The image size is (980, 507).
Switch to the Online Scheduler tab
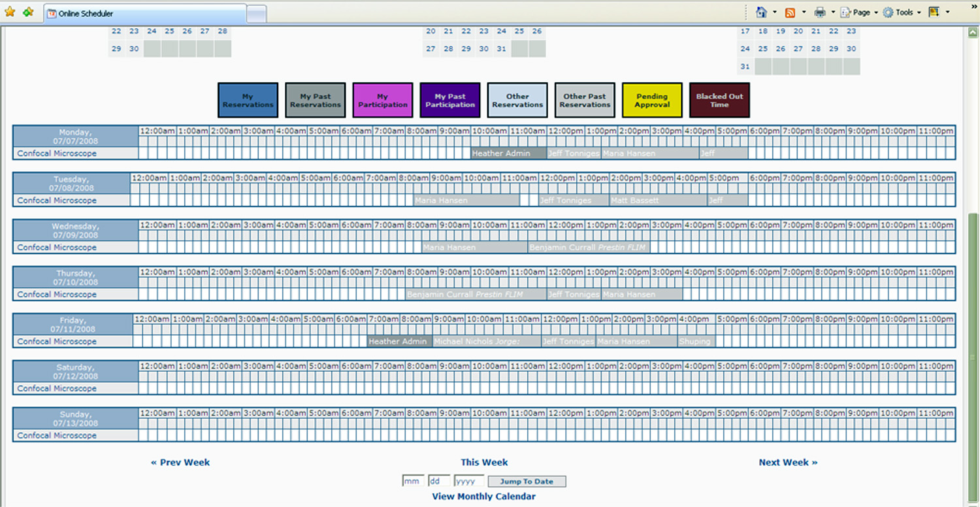144,14
